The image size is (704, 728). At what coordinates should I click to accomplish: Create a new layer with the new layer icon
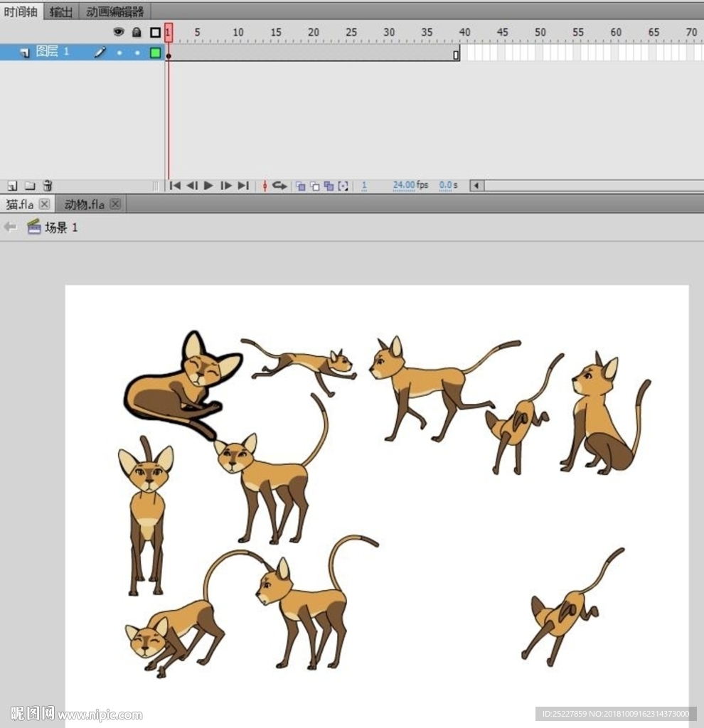(13, 186)
